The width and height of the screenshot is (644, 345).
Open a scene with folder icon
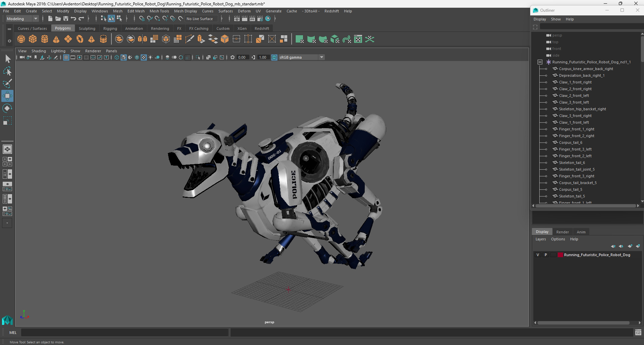pyautogui.click(x=58, y=19)
